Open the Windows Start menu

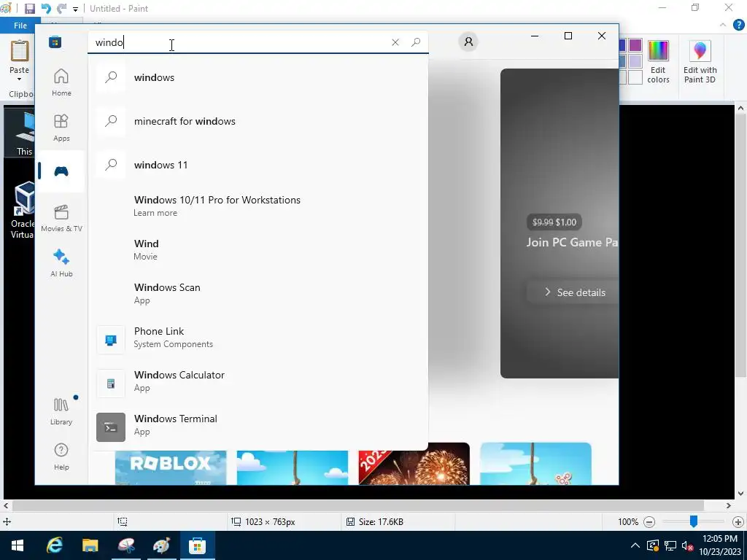tap(18, 545)
